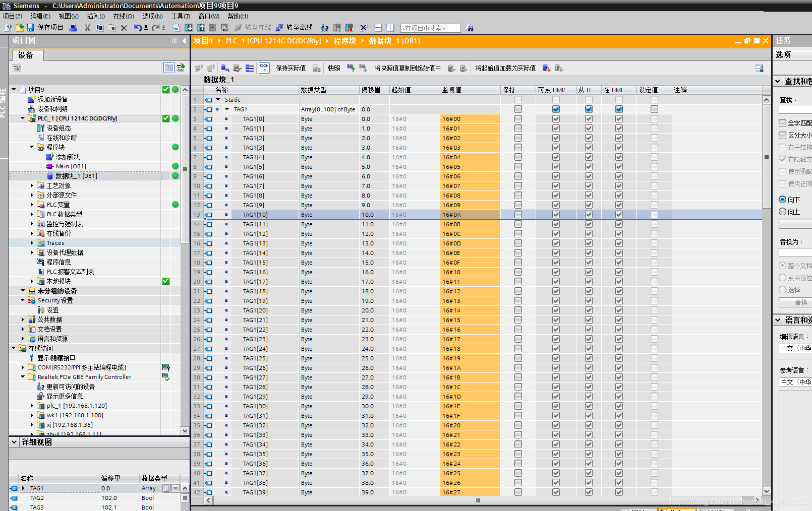
Task: Click split editor horizontally icon
Action: tap(377, 28)
